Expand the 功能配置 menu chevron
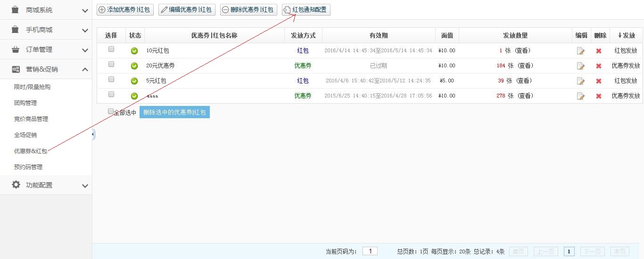The image size is (644, 259). [x=85, y=186]
